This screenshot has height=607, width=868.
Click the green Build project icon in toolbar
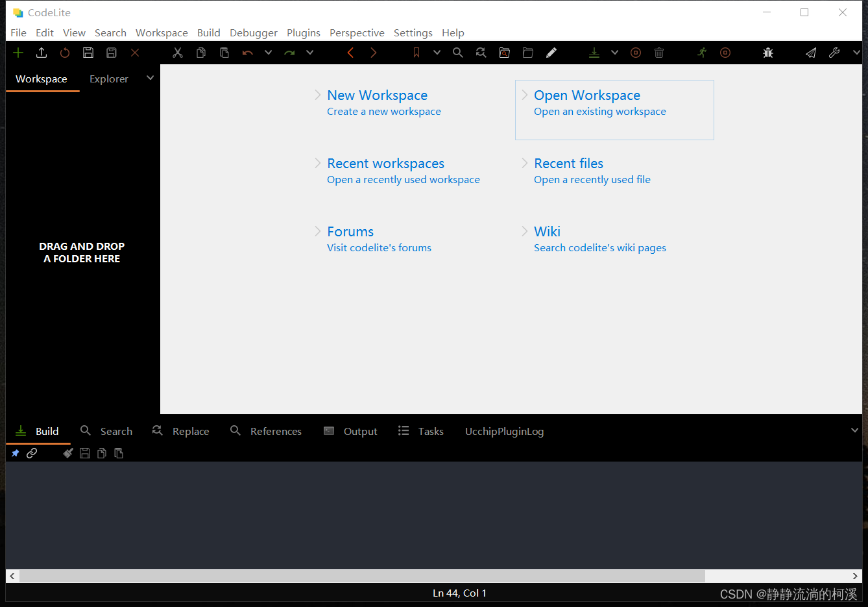(x=594, y=53)
